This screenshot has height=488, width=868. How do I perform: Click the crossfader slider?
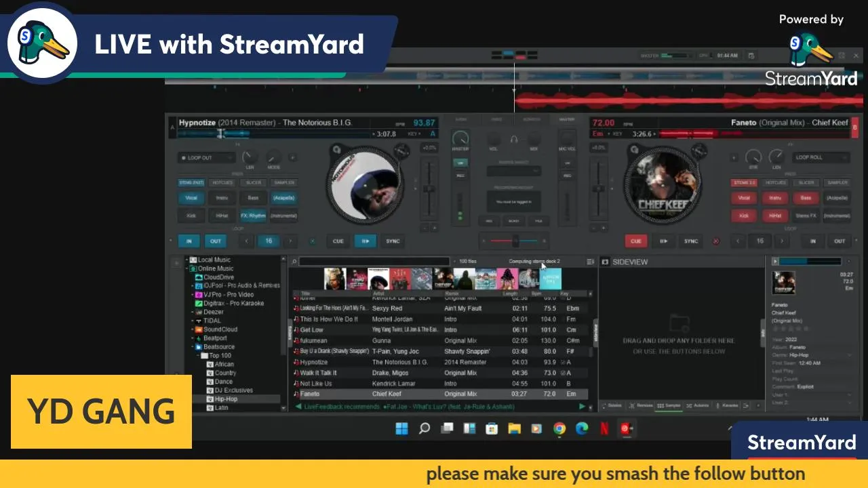click(x=515, y=241)
